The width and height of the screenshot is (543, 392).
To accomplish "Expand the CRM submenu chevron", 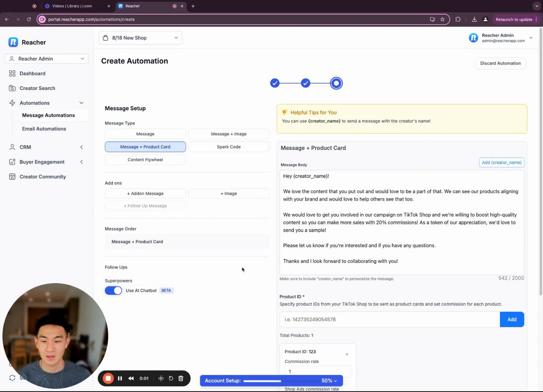I will tap(81, 147).
